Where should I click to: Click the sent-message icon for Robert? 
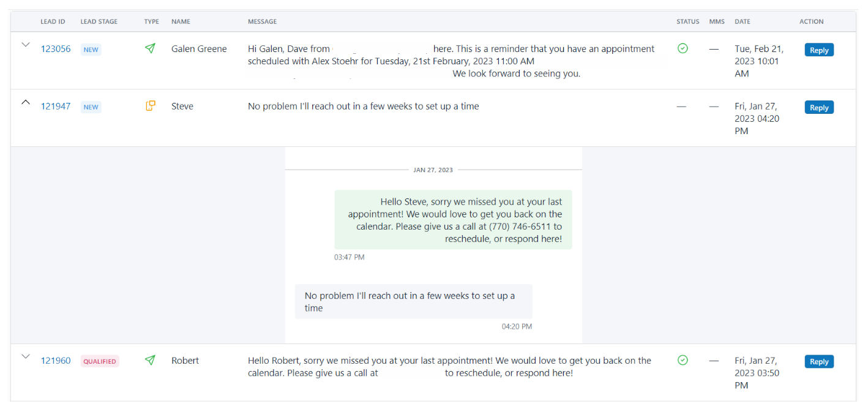tap(150, 360)
